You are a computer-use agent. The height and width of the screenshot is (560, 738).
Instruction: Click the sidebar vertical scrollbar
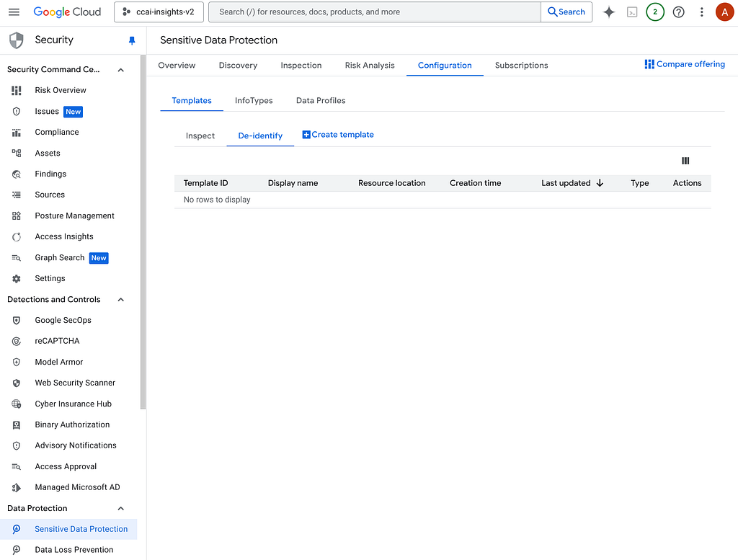click(143, 232)
